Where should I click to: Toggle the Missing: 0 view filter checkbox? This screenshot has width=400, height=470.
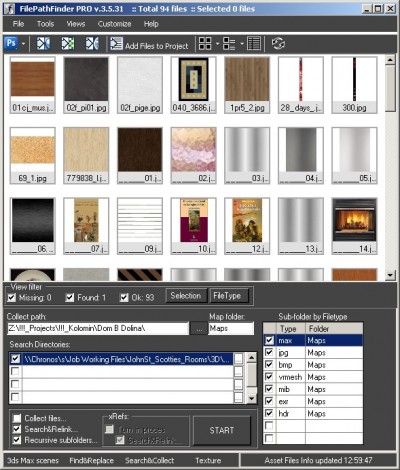pyautogui.click(x=12, y=297)
